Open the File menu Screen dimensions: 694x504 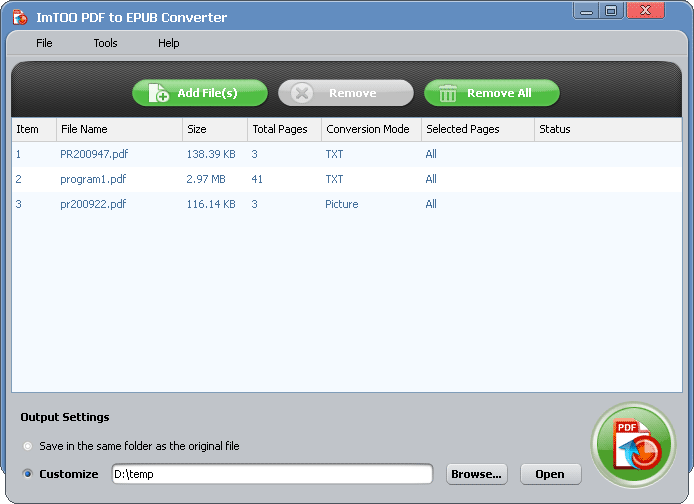coord(44,43)
